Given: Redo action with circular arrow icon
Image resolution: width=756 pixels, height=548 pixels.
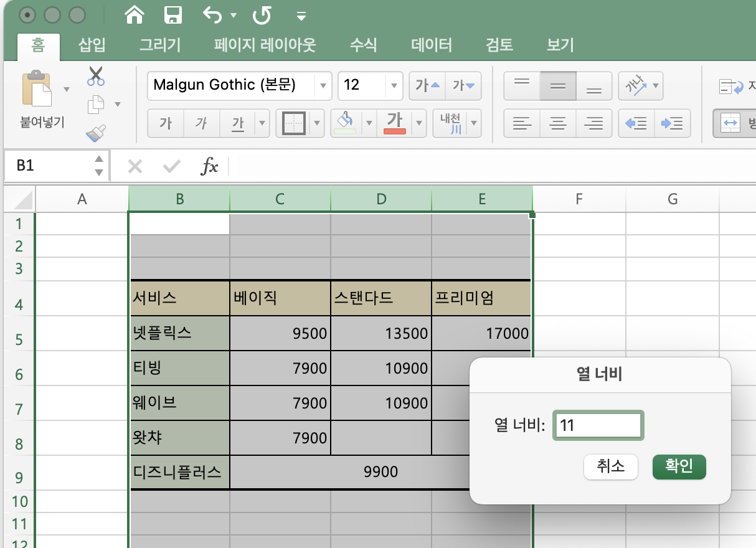Looking at the screenshot, I should 261,14.
